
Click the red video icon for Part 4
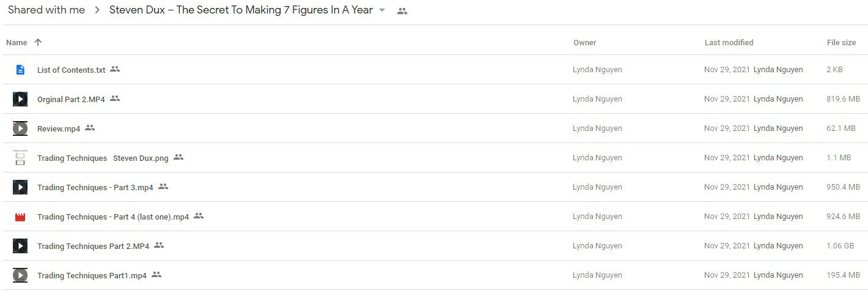pyautogui.click(x=20, y=217)
